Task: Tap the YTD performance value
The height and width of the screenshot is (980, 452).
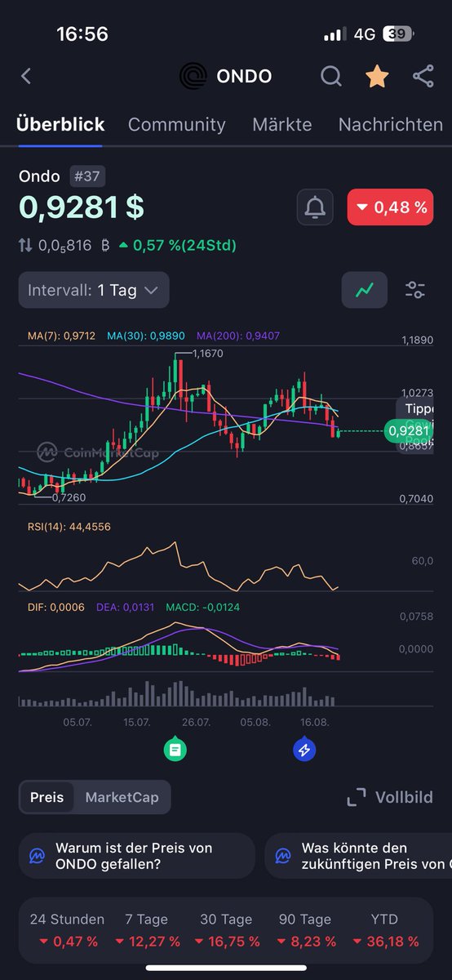Action: coord(385,942)
